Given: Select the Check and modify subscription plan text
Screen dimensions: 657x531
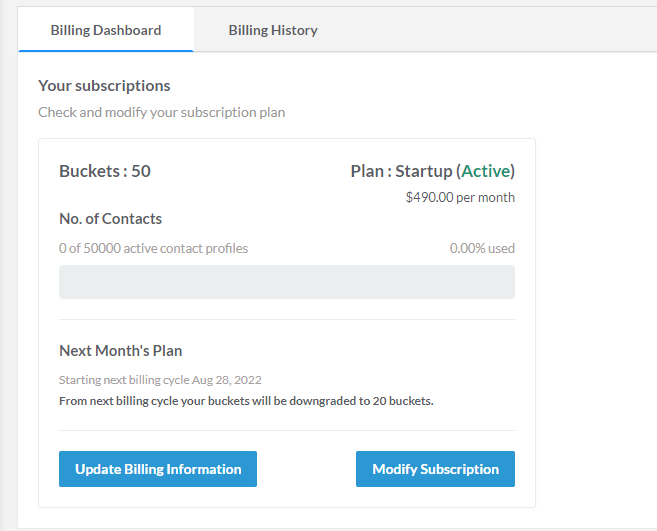Looking at the screenshot, I should (162, 112).
